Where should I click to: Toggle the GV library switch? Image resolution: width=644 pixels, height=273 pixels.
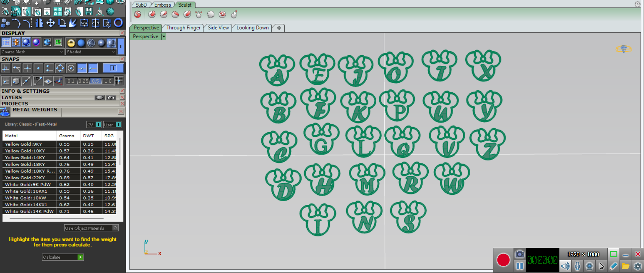pyautogui.click(x=98, y=125)
